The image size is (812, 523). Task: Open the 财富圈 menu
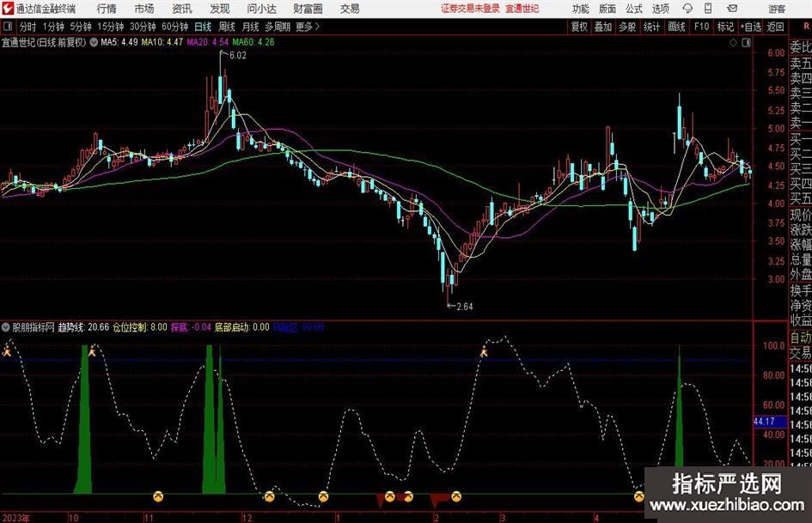(308, 9)
